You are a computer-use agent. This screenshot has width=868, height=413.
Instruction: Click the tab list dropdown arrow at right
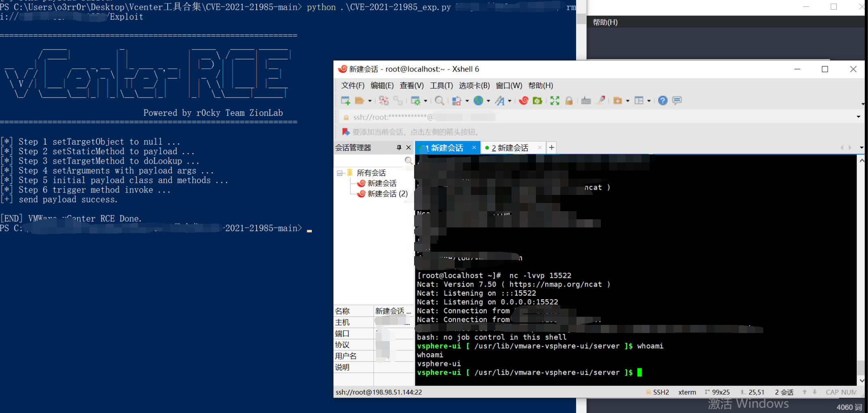[x=861, y=148]
